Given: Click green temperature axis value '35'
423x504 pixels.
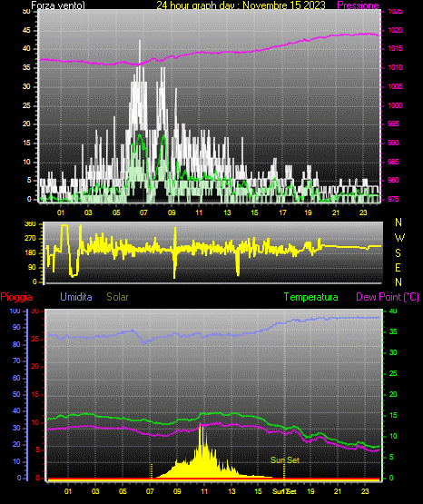Looking at the screenshot, I should [x=393, y=332].
